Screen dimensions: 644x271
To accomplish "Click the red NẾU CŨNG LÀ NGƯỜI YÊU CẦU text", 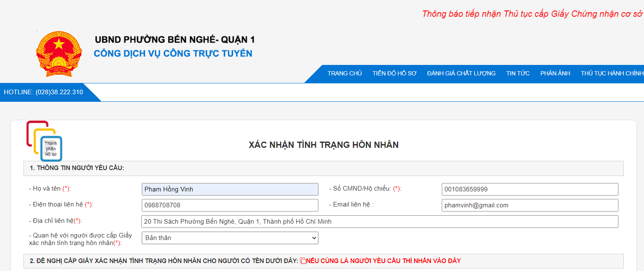I will coord(384,261).
